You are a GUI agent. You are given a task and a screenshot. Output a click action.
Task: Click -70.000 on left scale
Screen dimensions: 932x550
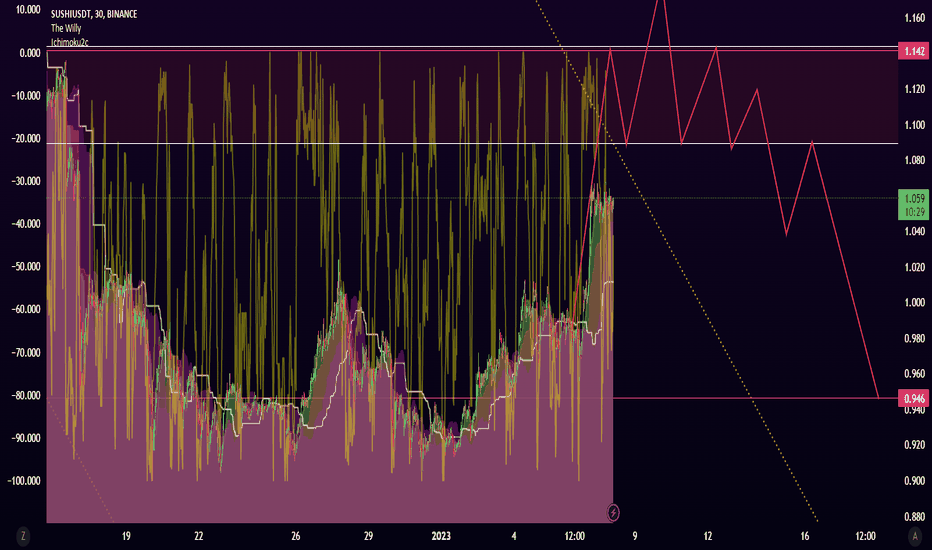pyautogui.click(x=26, y=353)
